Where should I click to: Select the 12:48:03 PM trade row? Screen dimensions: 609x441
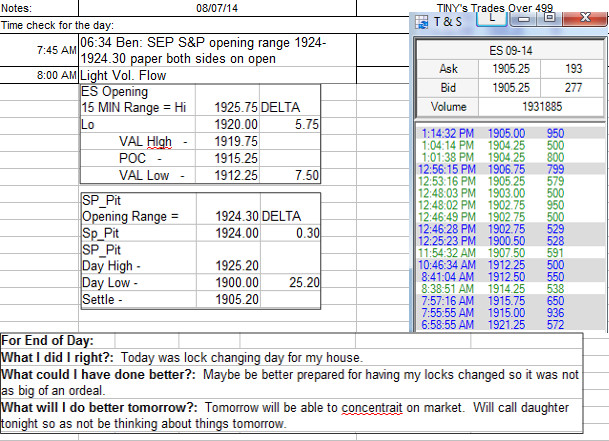point(510,193)
